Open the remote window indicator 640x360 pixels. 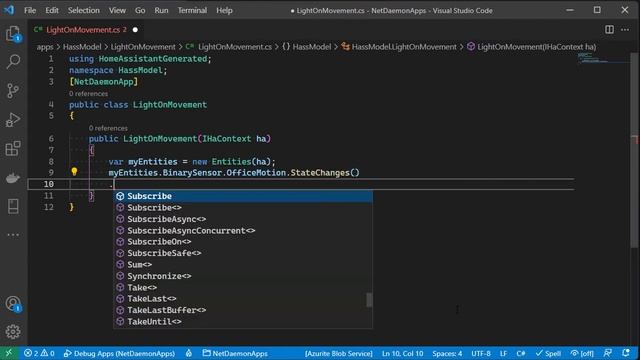[9, 353]
